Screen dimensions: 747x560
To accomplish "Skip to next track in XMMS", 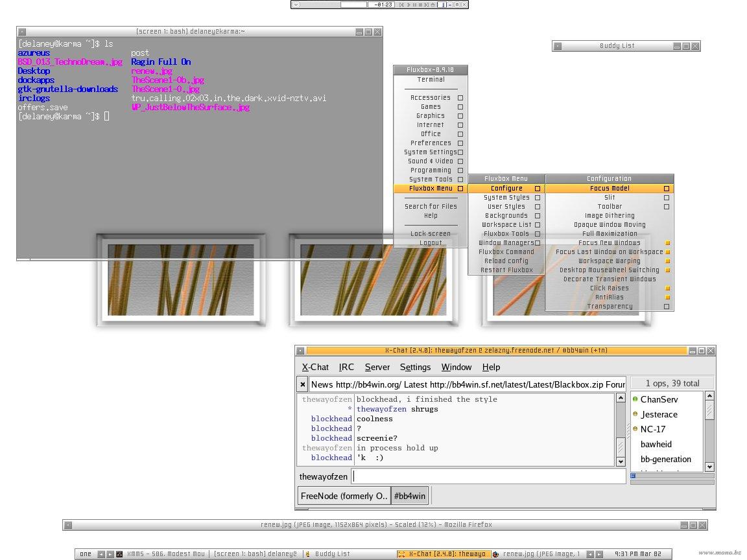I will coord(427,5).
